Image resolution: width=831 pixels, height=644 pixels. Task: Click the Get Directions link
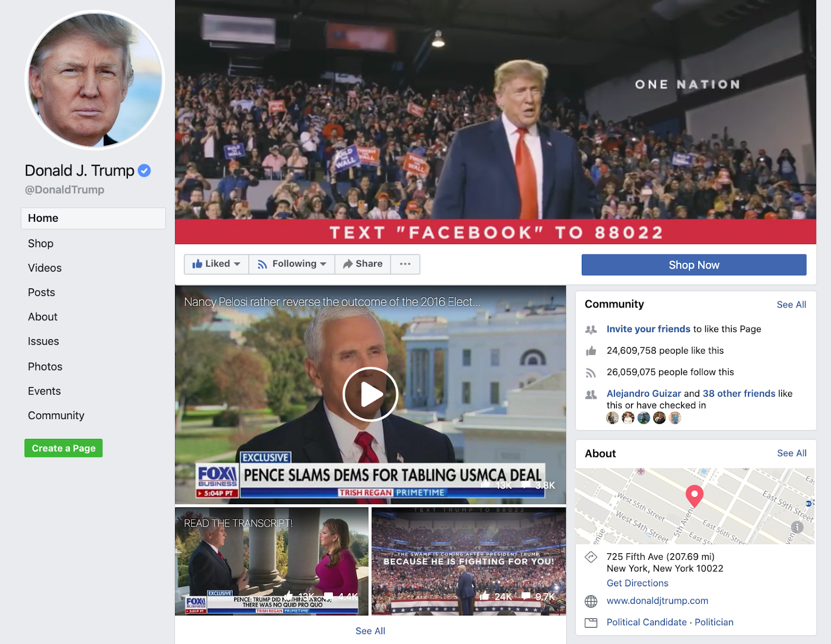pyautogui.click(x=637, y=583)
